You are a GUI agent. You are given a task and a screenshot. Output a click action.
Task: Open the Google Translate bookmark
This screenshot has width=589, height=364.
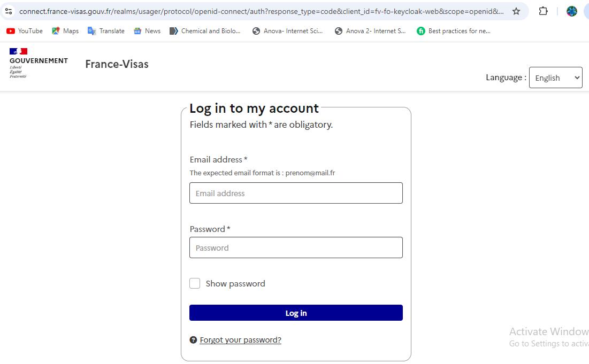[x=105, y=30]
